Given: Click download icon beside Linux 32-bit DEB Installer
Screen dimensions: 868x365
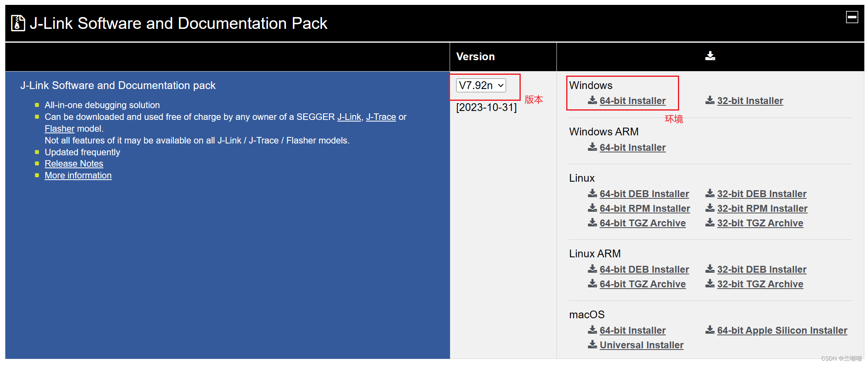Looking at the screenshot, I should click(x=710, y=193).
